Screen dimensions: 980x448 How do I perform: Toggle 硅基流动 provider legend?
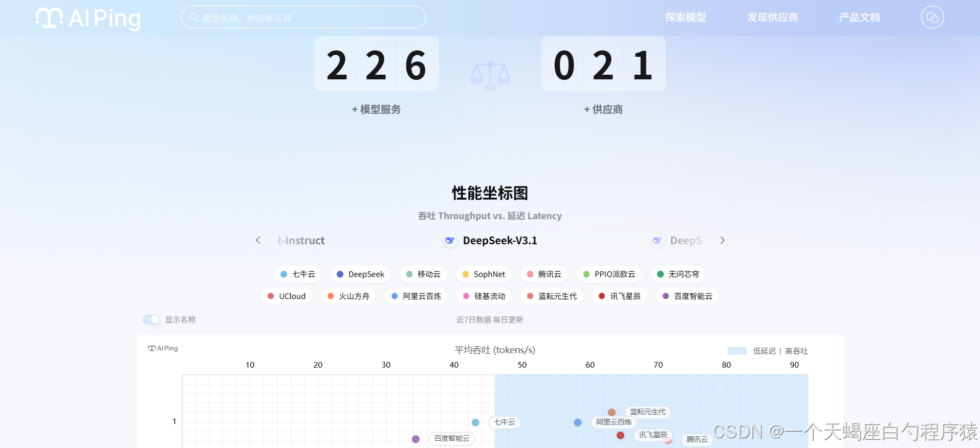click(484, 296)
